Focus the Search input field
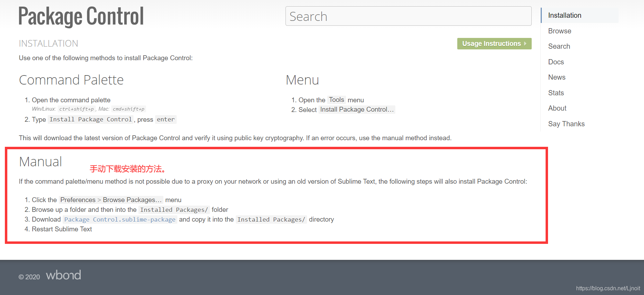This screenshot has height=295, width=644. tap(408, 16)
